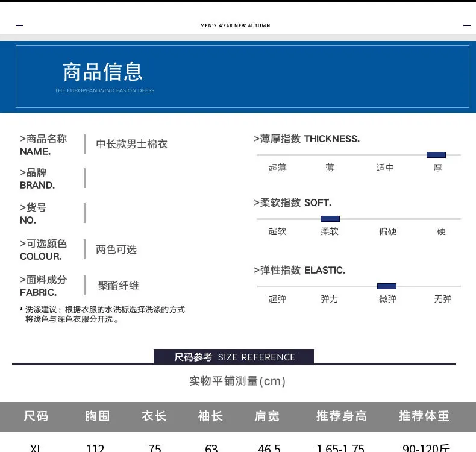Click the 弹性指数 ELASTIC heading
The image size is (476, 452).
tap(299, 270)
